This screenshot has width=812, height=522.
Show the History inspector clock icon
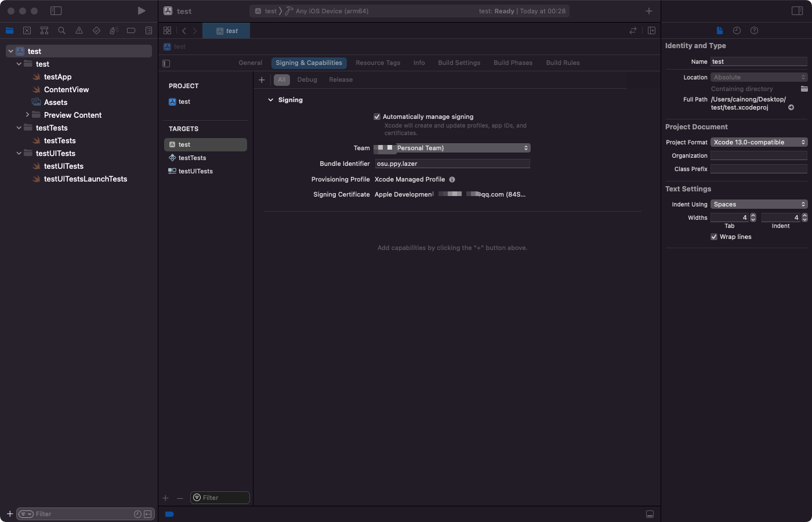[x=737, y=31]
